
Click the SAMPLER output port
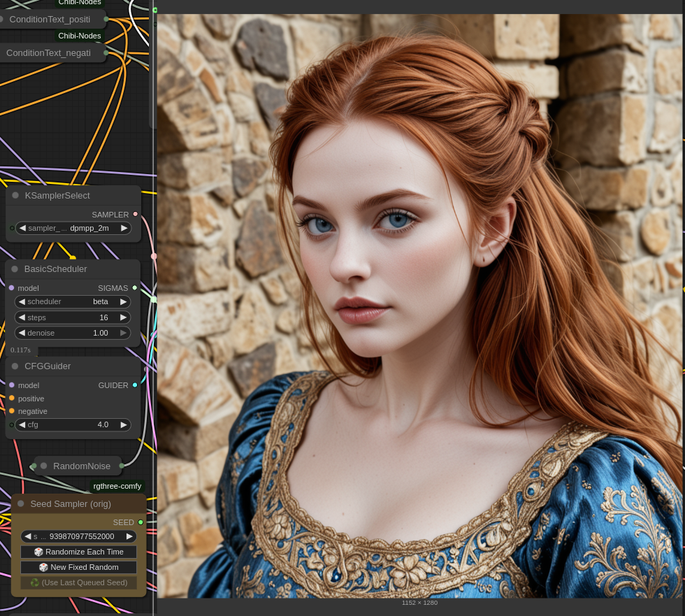tap(135, 215)
